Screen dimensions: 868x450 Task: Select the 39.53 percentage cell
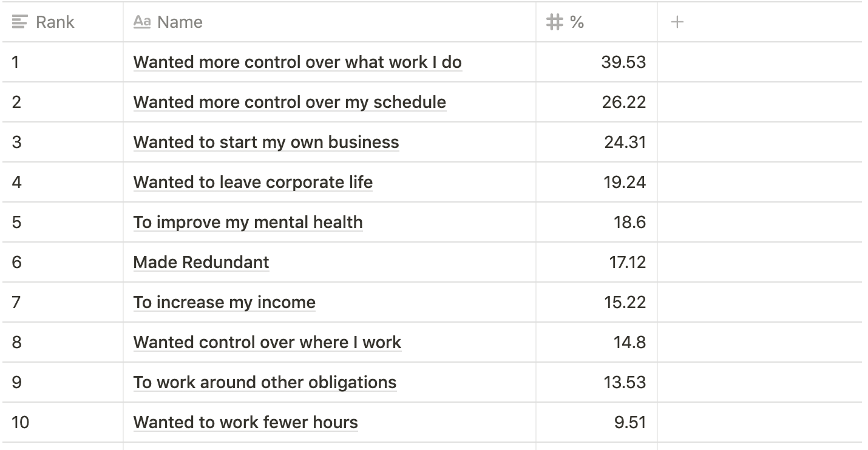click(597, 62)
